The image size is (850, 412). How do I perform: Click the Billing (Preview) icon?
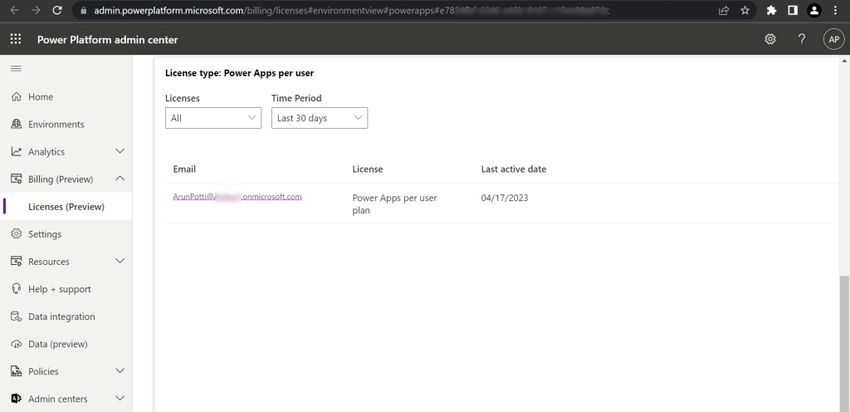[16, 179]
